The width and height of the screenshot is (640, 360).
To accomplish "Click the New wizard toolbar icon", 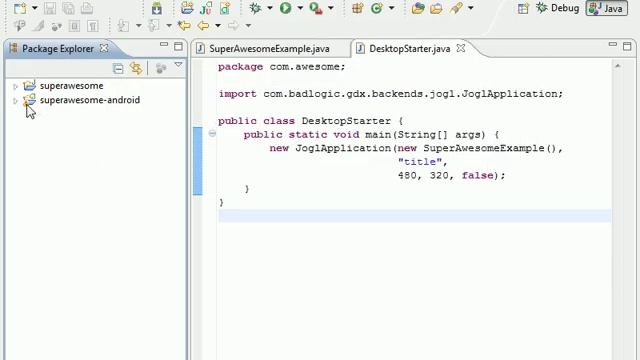I will pos(20,8).
